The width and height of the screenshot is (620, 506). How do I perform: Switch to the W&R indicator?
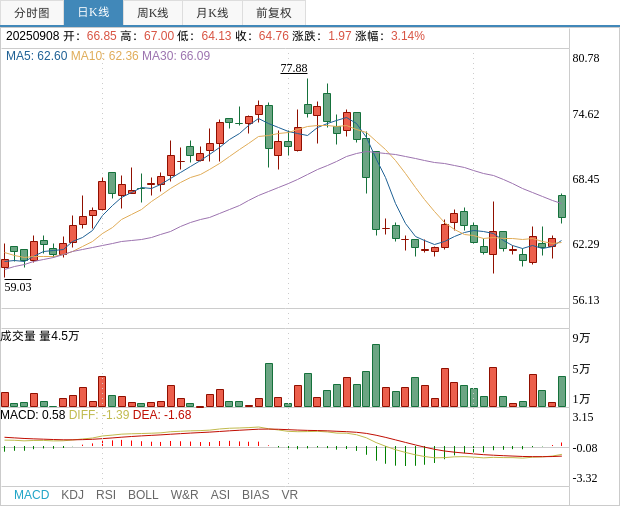(x=184, y=495)
